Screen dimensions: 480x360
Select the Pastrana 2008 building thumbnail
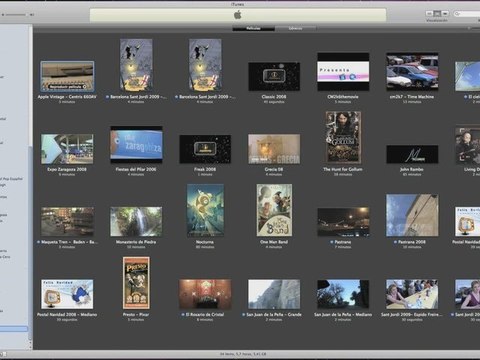[x=412, y=216]
